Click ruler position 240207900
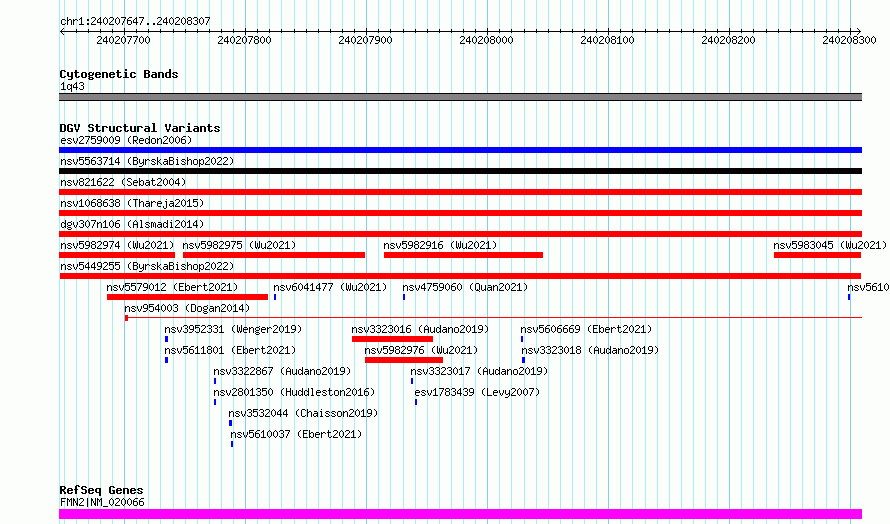Viewport: 890px width, 524px height. click(x=365, y=40)
